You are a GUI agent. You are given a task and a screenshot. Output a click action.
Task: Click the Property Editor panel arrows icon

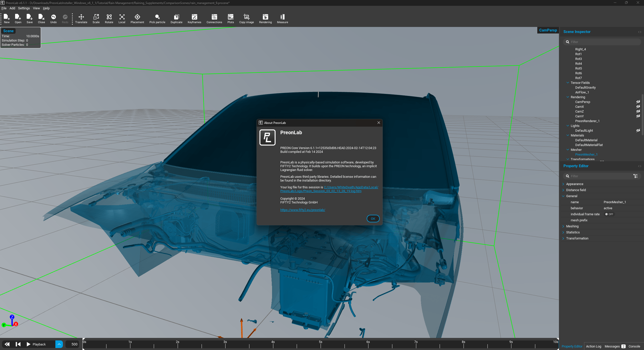639,166
